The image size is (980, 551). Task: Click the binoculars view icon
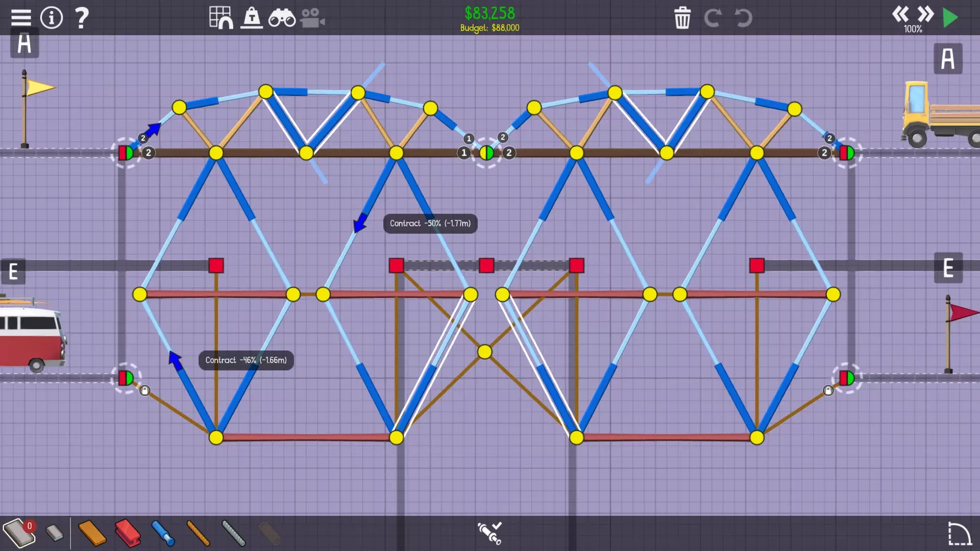pyautogui.click(x=282, y=18)
